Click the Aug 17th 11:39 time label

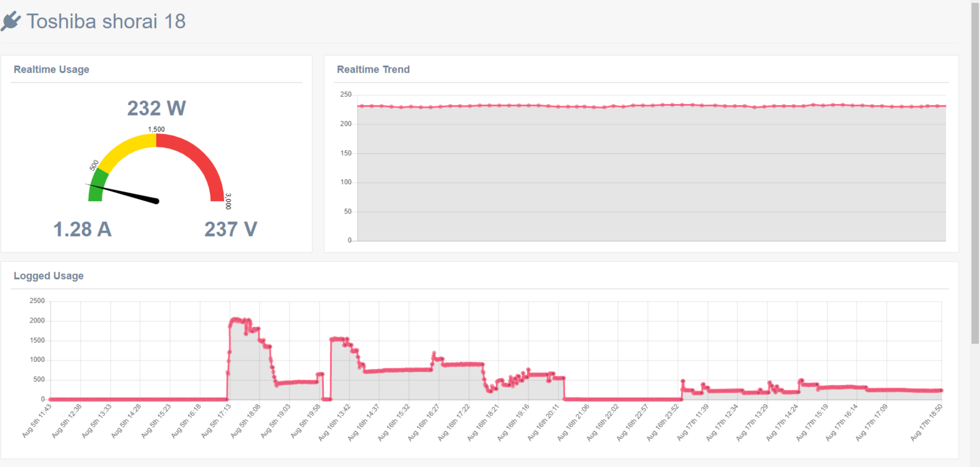(x=693, y=422)
